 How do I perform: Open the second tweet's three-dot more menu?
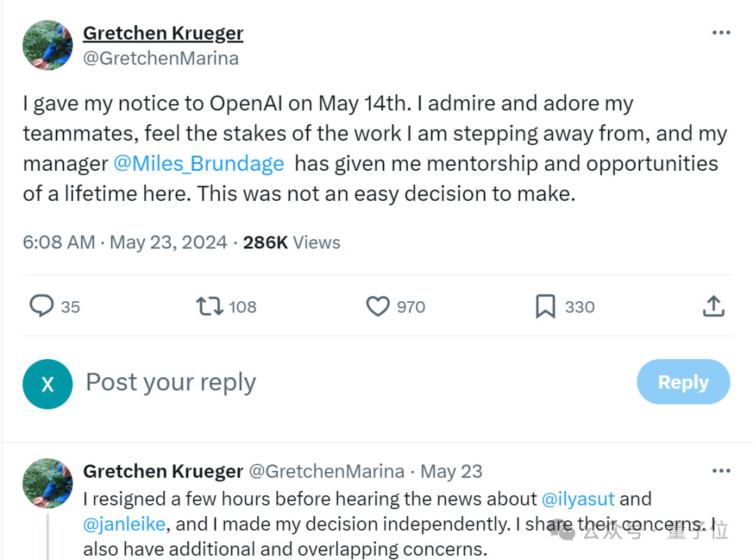click(721, 471)
